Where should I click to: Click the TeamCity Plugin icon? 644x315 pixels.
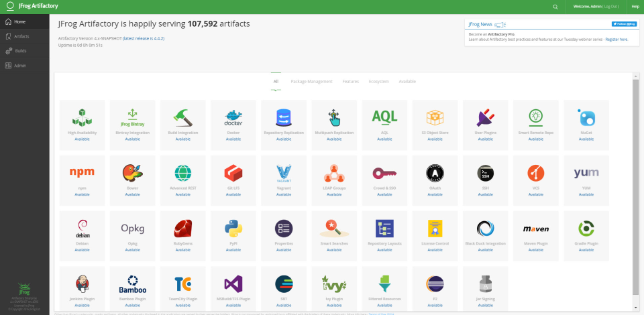[182, 283]
